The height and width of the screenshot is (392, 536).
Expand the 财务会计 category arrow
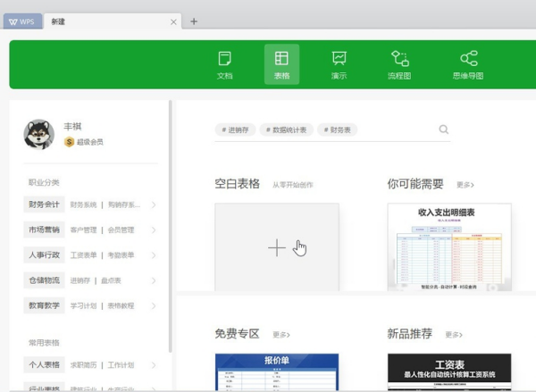click(154, 205)
